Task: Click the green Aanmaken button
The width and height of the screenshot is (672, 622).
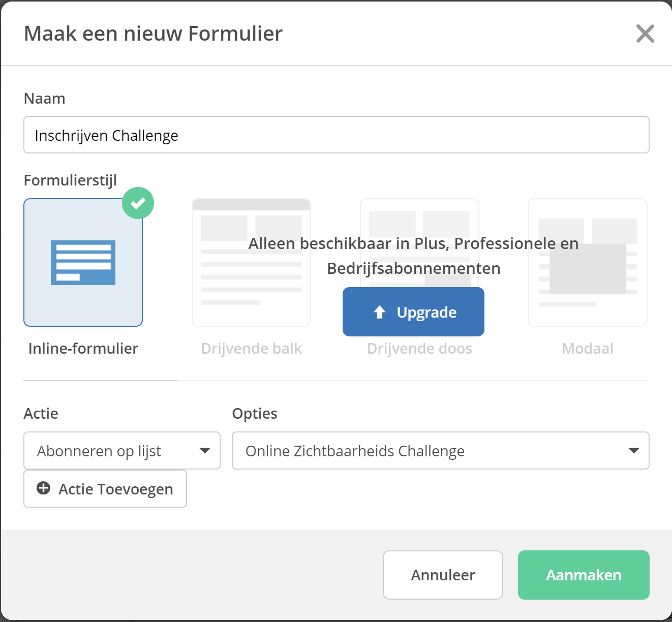Action: pyautogui.click(x=584, y=575)
